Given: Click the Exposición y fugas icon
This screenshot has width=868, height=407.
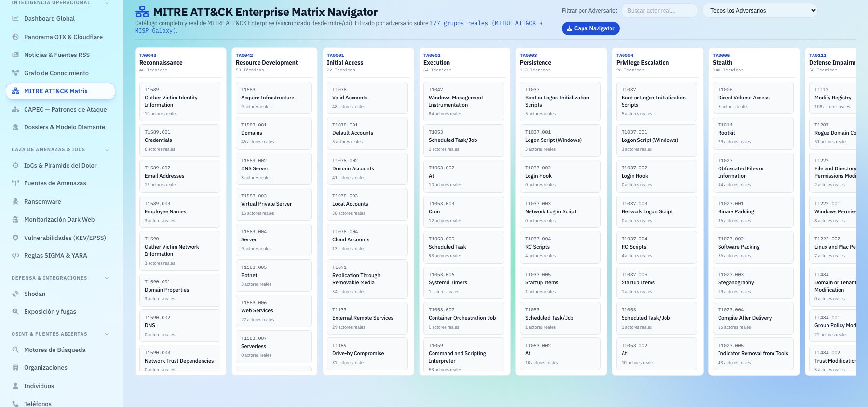Looking at the screenshot, I should (15, 312).
